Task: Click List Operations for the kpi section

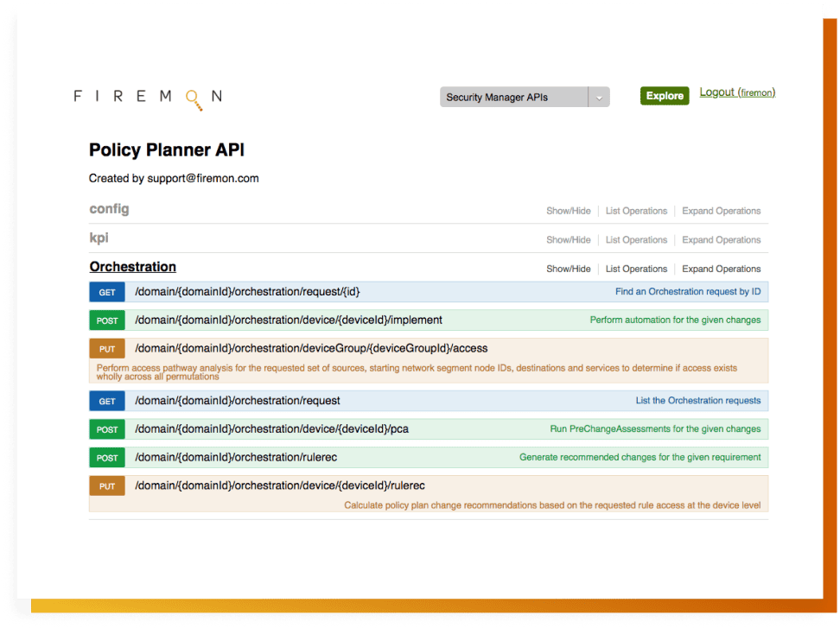Action: [636, 240]
